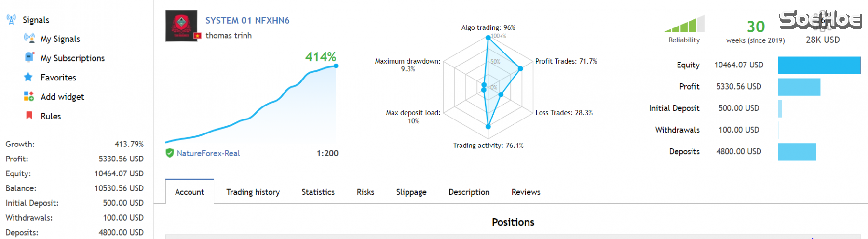Click the red Rules bookmark icon
Viewport: 868px width, 239px height.
pyautogui.click(x=29, y=116)
